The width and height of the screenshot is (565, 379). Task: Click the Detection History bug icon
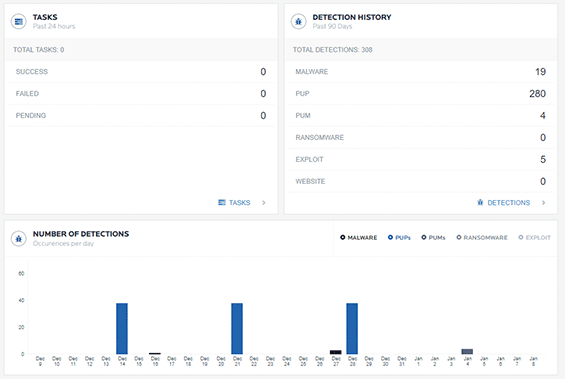[298, 22]
